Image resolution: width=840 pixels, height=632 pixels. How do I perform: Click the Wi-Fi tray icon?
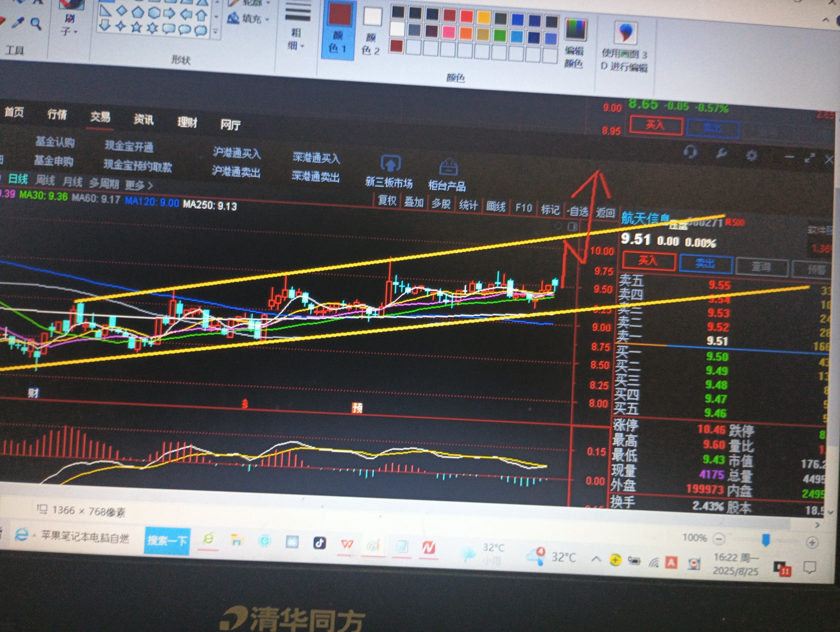(653, 562)
